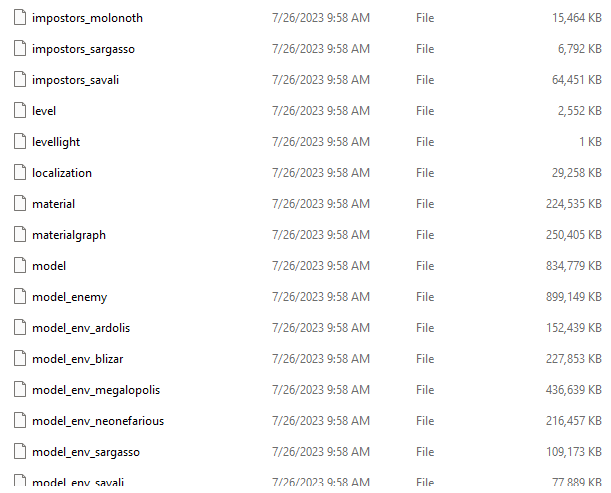The width and height of the screenshot is (611, 493).
Task: Select the date cell of the localization row
Action: click(321, 173)
